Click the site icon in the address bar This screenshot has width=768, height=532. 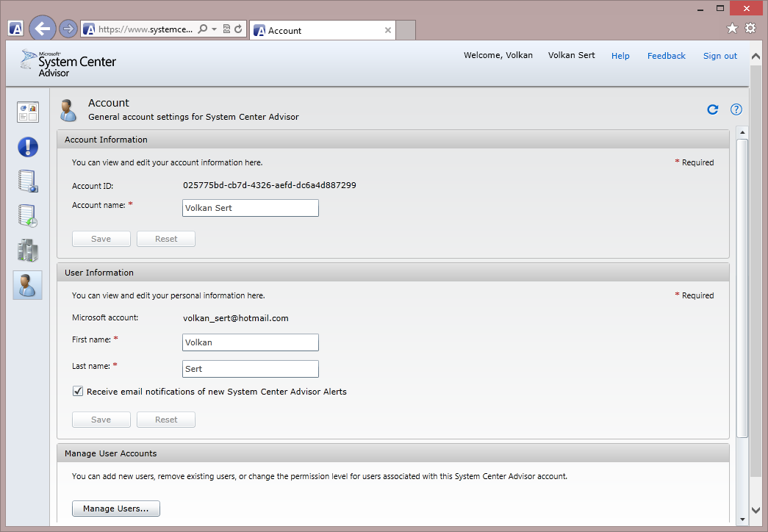89,29
